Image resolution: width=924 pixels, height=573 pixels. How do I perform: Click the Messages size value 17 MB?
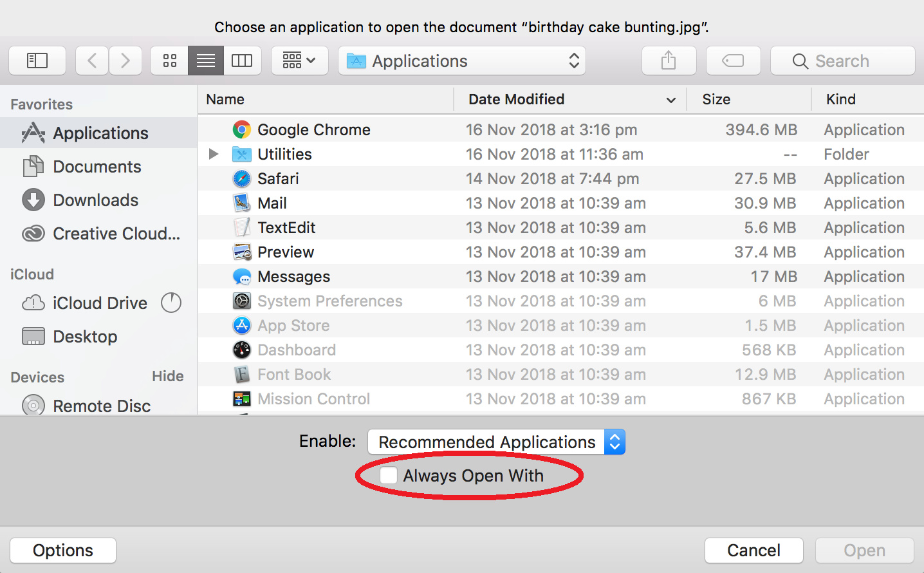[x=773, y=277]
